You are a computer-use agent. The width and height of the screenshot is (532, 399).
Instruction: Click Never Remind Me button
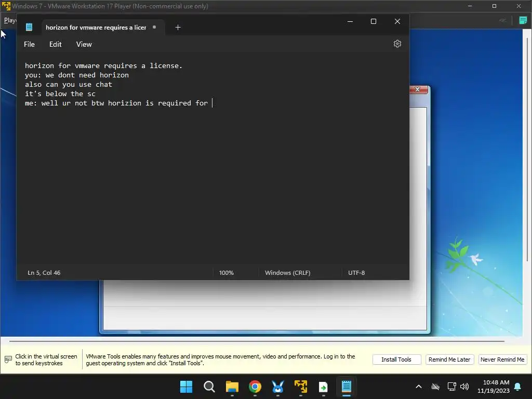click(502, 360)
